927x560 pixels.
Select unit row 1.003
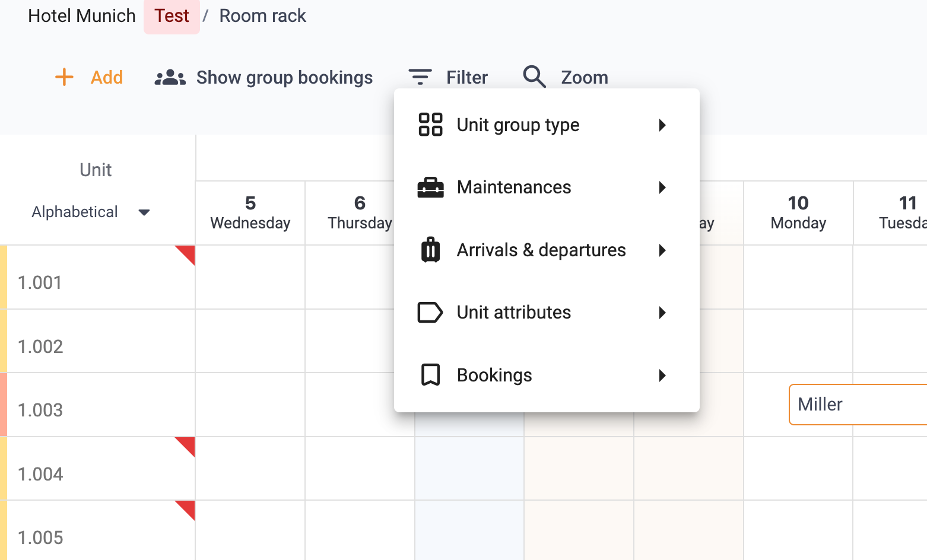pos(97,405)
